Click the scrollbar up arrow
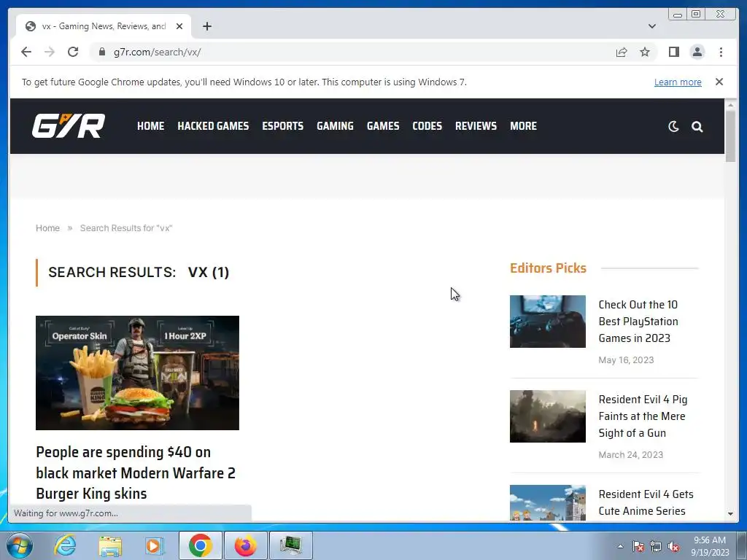 coord(730,104)
